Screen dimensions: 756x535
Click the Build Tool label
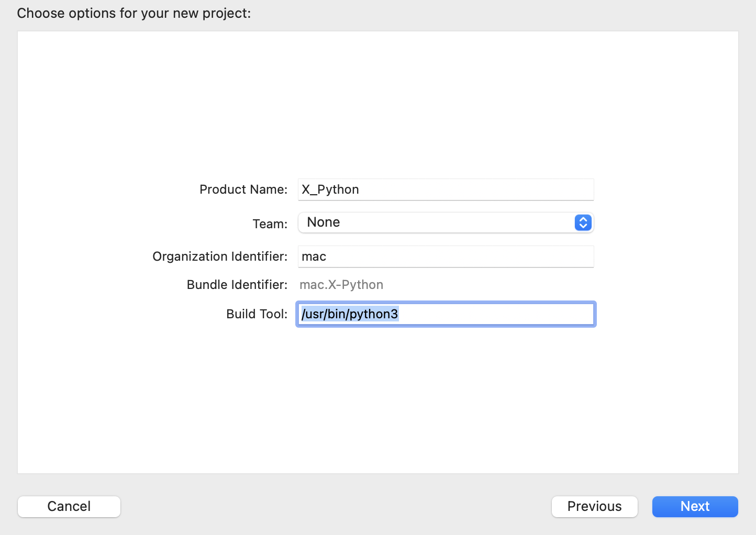point(256,314)
